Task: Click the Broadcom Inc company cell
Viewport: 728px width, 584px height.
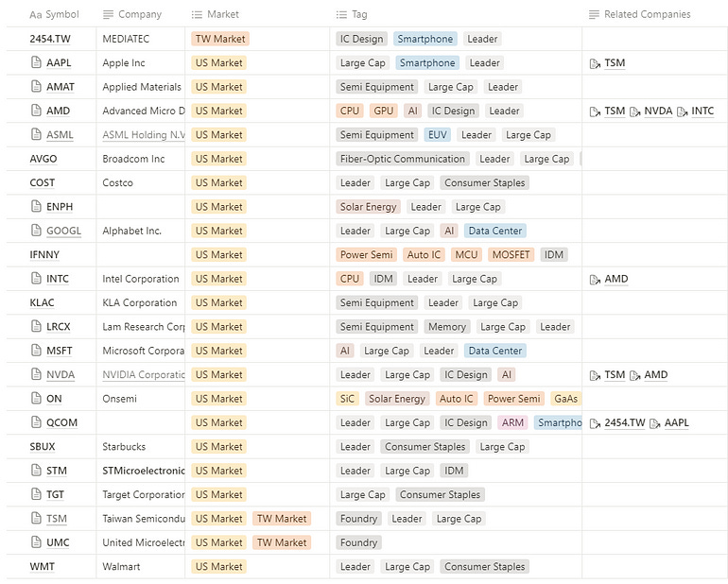Action: pyautogui.click(x=141, y=159)
